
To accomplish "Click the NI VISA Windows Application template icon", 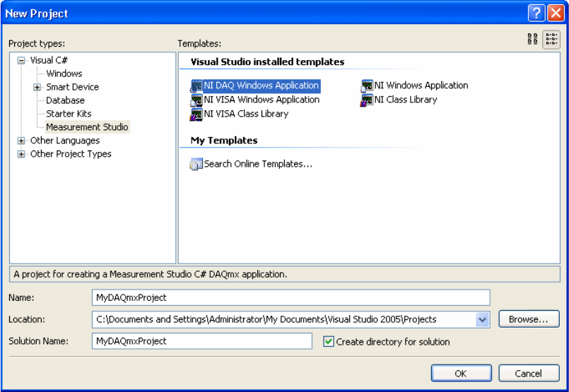I will 196,100.
